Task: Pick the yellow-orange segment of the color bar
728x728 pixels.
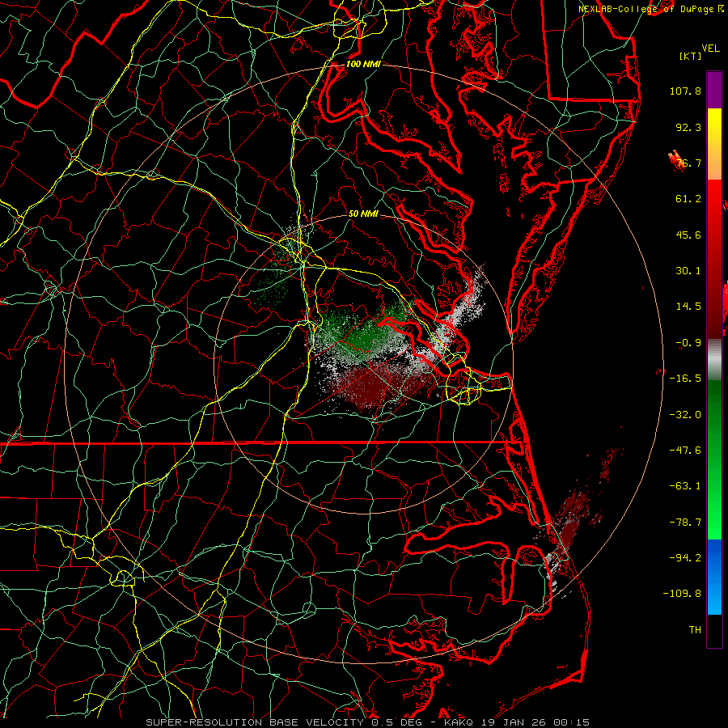Action: pos(714,144)
